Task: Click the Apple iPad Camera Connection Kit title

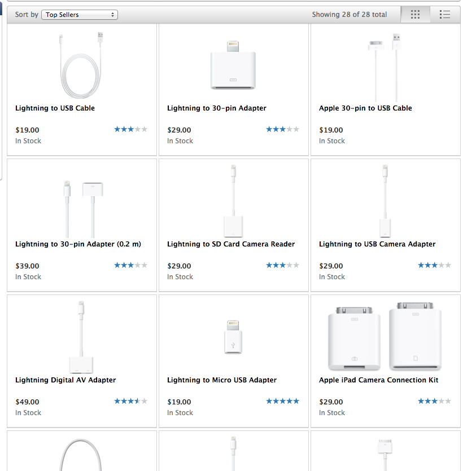Action: [378, 380]
